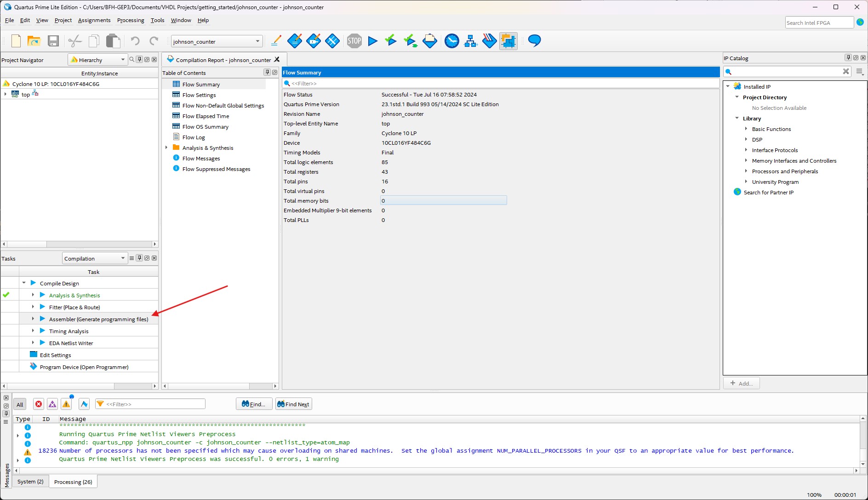Click the globe icon beside Search Intel FPGA
The image size is (868, 500).
click(860, 22)
